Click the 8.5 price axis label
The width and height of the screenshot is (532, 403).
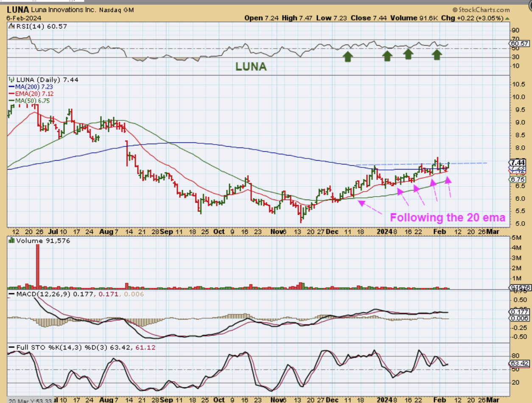pos(518,135)
